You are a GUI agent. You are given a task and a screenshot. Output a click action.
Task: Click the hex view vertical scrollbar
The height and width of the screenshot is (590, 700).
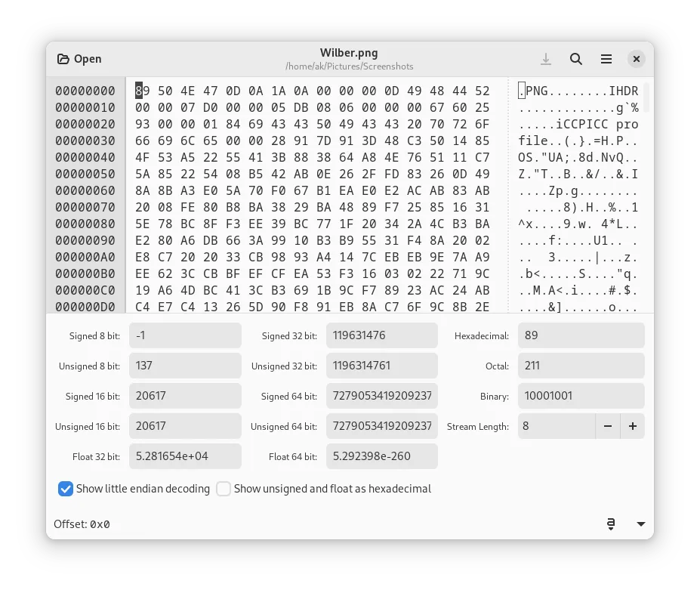pyautogui.click(x=647, y=98)
